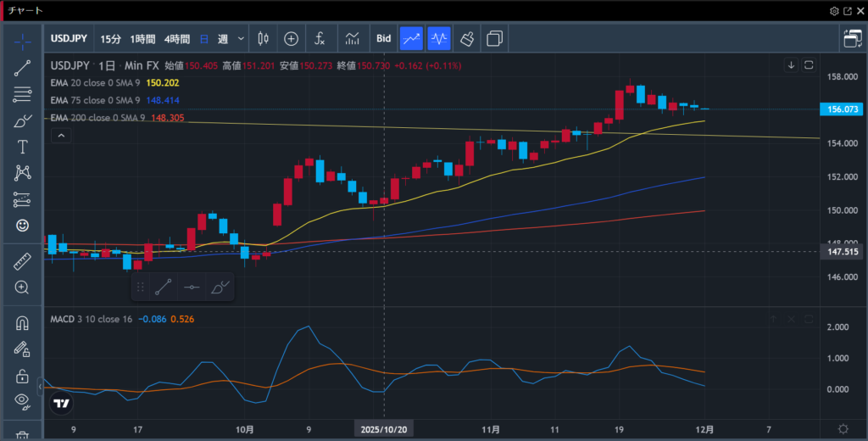Open chart settings gear on the time axis
Viewport: 868px width, 441px height.
(x=843, y=429)
